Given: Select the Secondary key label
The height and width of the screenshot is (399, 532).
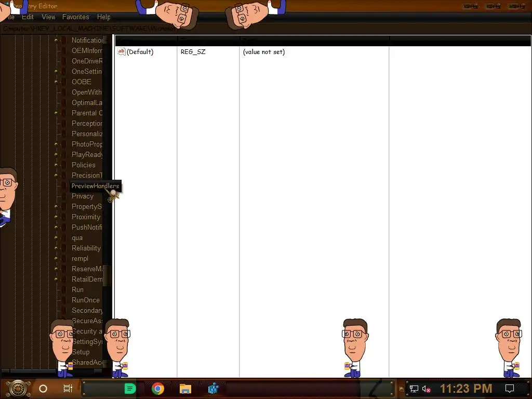Looking at the screenshot, I should 87,311.
